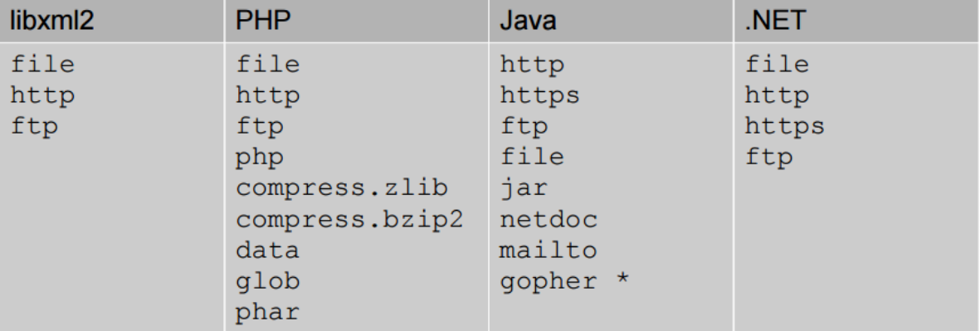Click 'https' in the .NET column
This screenshot has height=331, width=980.
pos(784,127)
